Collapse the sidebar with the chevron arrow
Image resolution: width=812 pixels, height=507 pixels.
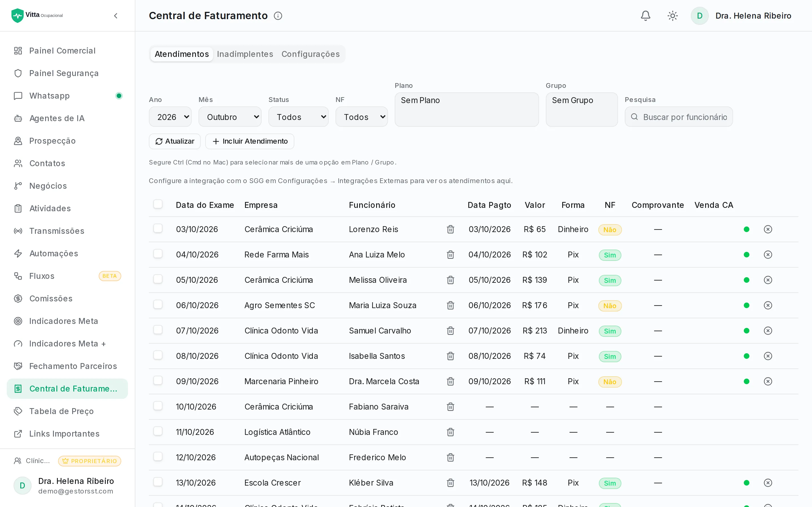point(116,16)
